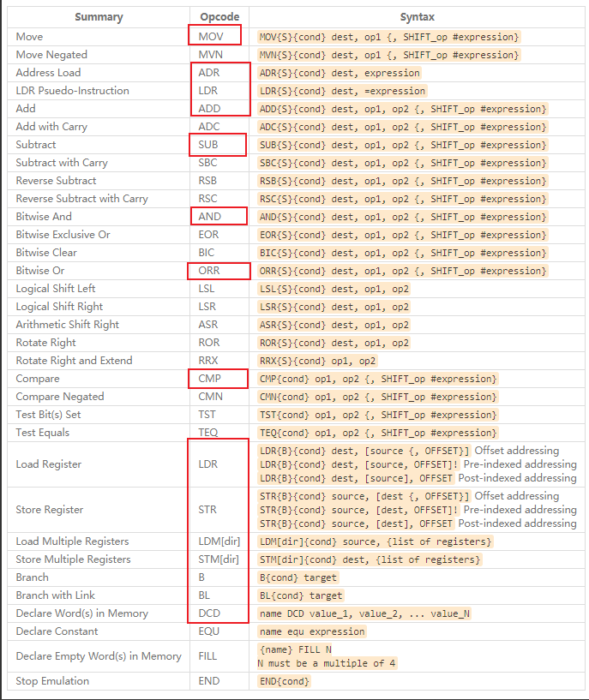
Task: Select the CMN opcode cell
Action: [x=219, y=397]
